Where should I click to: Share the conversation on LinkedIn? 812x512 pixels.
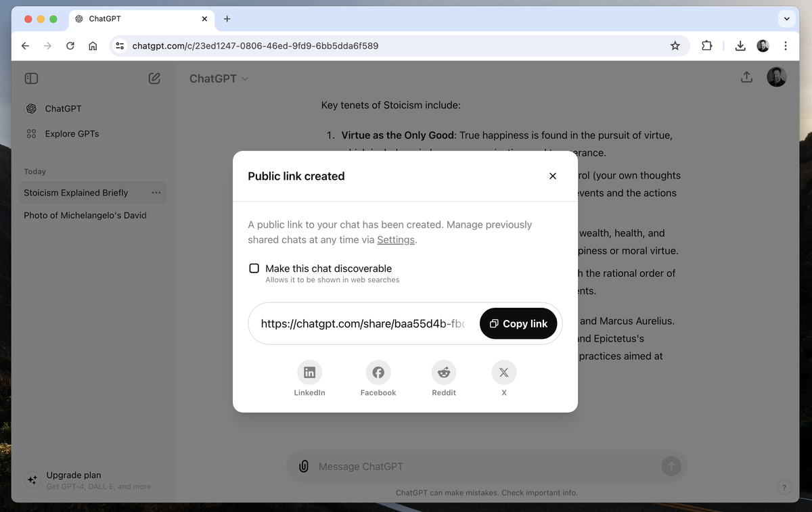click(x=309, y=372)
